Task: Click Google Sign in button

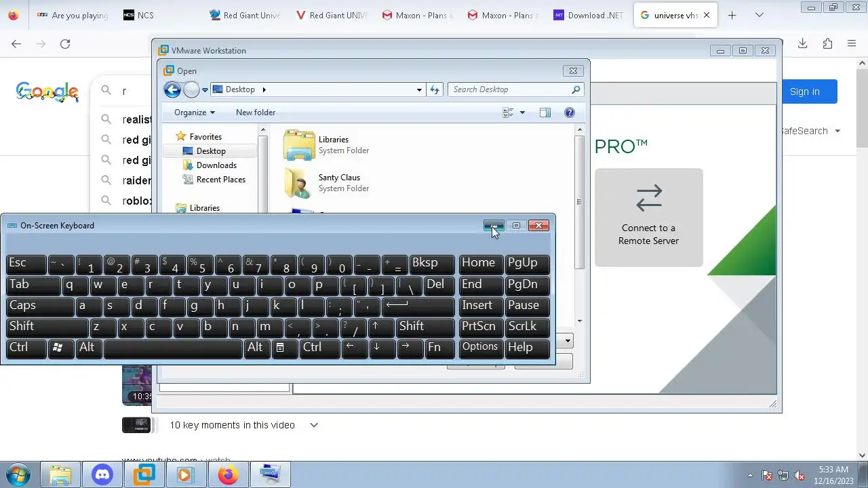Action: pyautogui.click(x=805, y=91)
